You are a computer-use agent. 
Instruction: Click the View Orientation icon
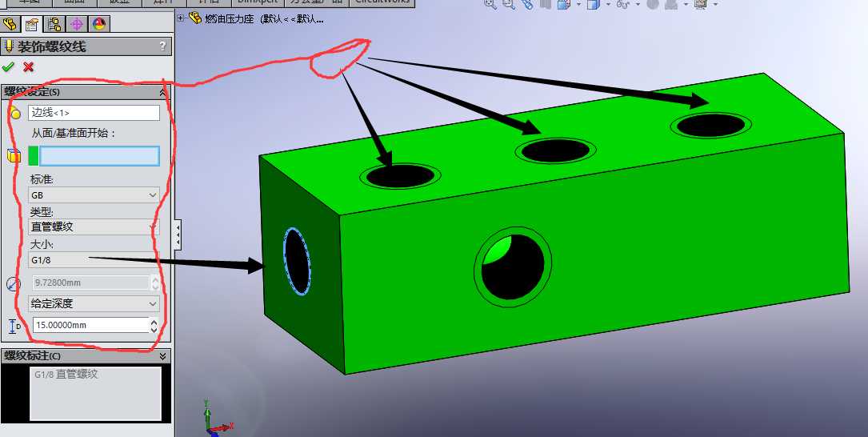(564, 3)
